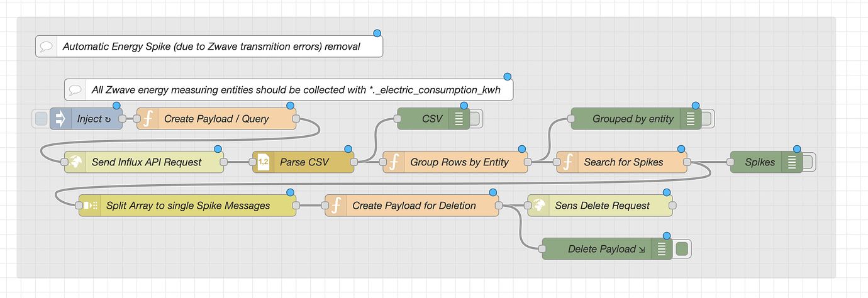Click the Parse CSV node icon
This screenshot has height=298, width=868.
point(263,162)
